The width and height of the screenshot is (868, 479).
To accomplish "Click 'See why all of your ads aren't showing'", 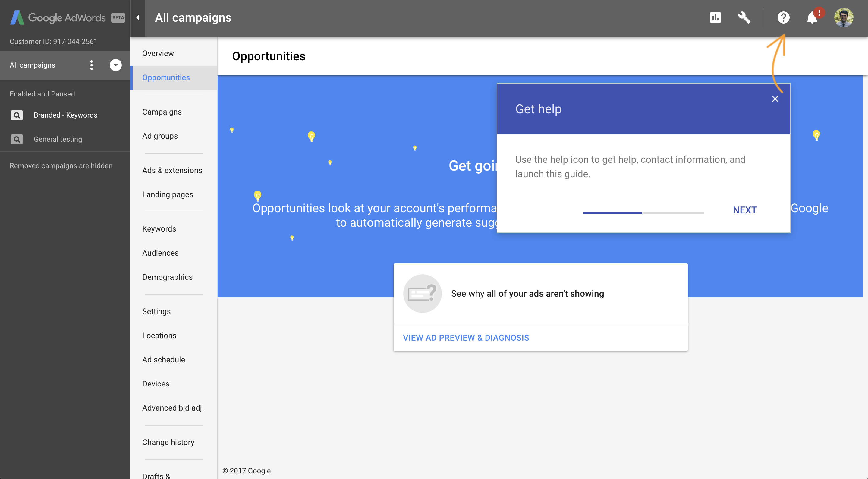I will (x=527, y=294).
